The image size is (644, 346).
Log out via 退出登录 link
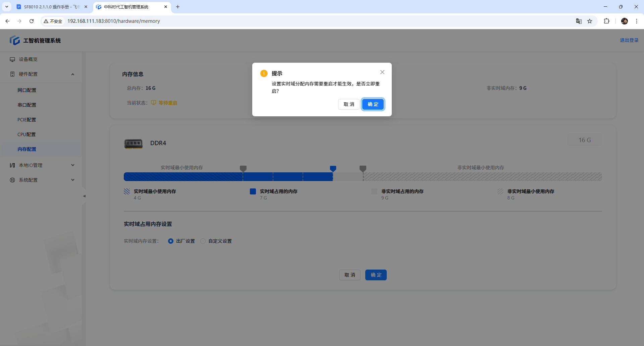629,40
